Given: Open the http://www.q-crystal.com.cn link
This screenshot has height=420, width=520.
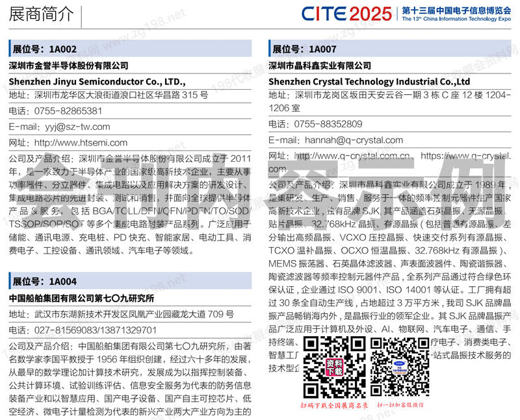Looking at the screenshot, I should (354, 156).
